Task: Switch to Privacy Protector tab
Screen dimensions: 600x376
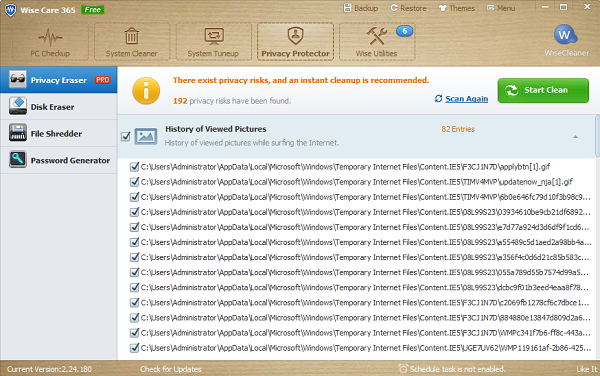Action: (295, 42)
